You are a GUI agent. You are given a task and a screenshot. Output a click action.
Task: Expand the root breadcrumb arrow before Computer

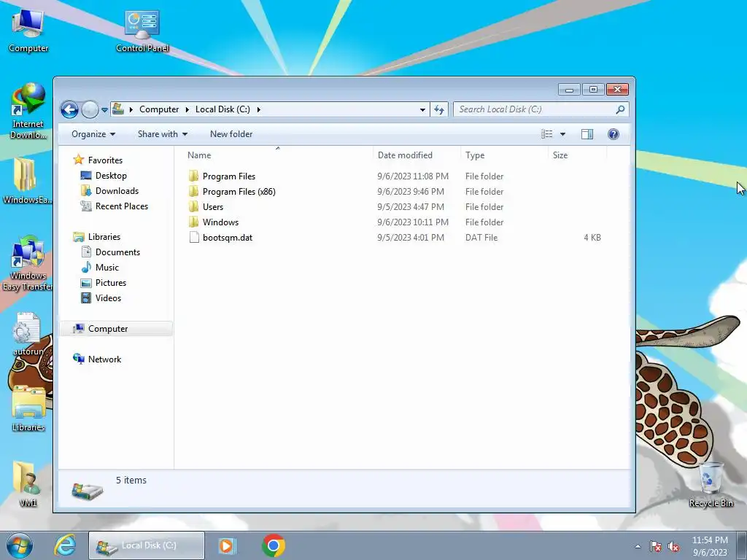point(131,109)
